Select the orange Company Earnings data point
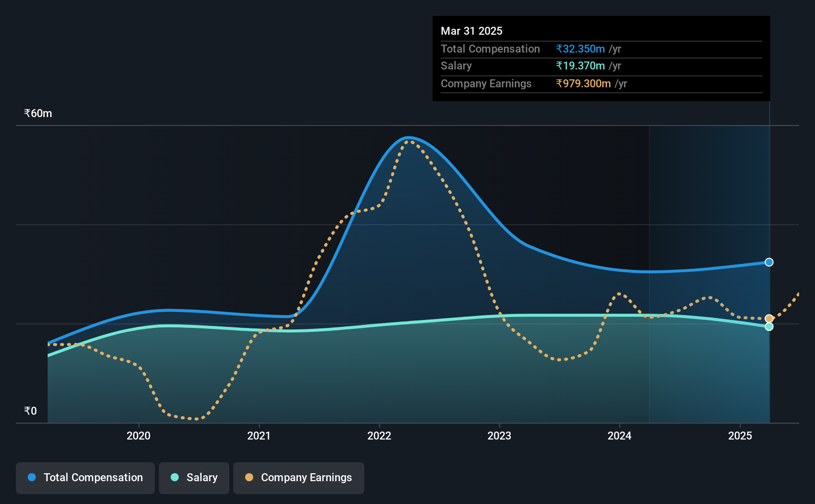 coord(769,318)
